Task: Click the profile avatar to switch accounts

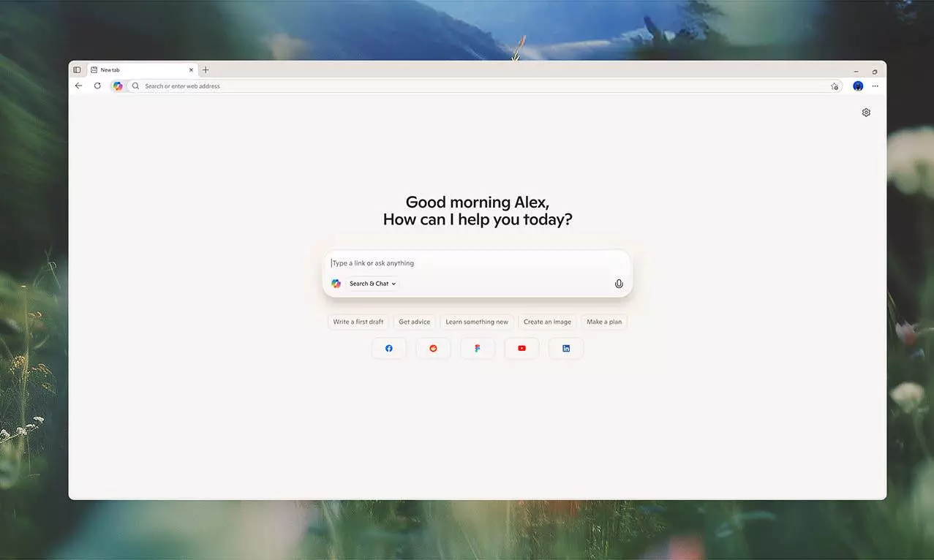Action: (x=857, y=86)
